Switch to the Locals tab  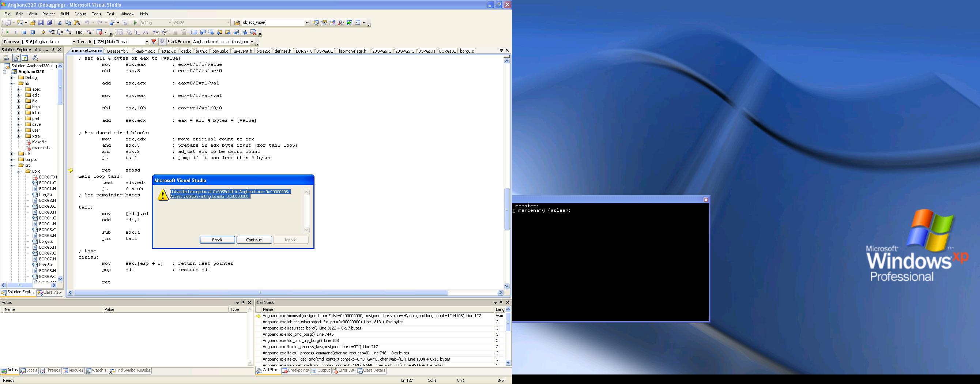point(29,370)
